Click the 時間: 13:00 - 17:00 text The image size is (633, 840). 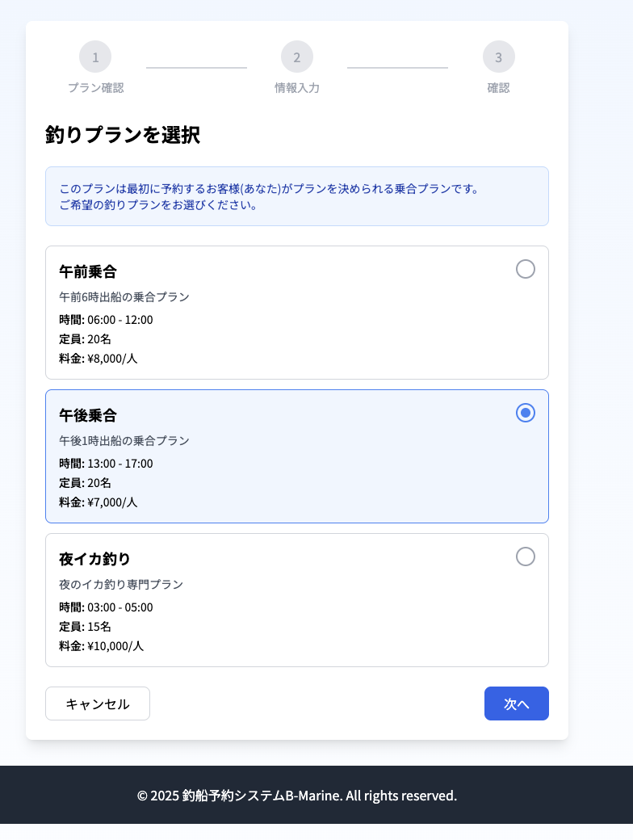(x=107, y=464)
